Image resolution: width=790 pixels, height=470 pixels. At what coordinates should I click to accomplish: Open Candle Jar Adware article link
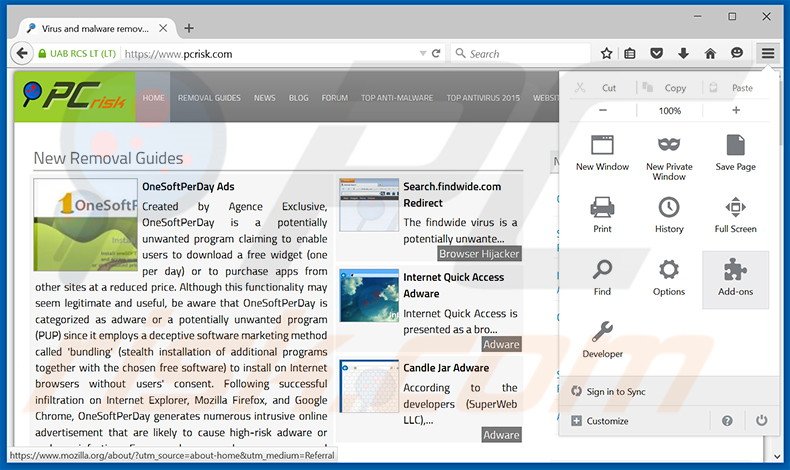click(445, 368)
